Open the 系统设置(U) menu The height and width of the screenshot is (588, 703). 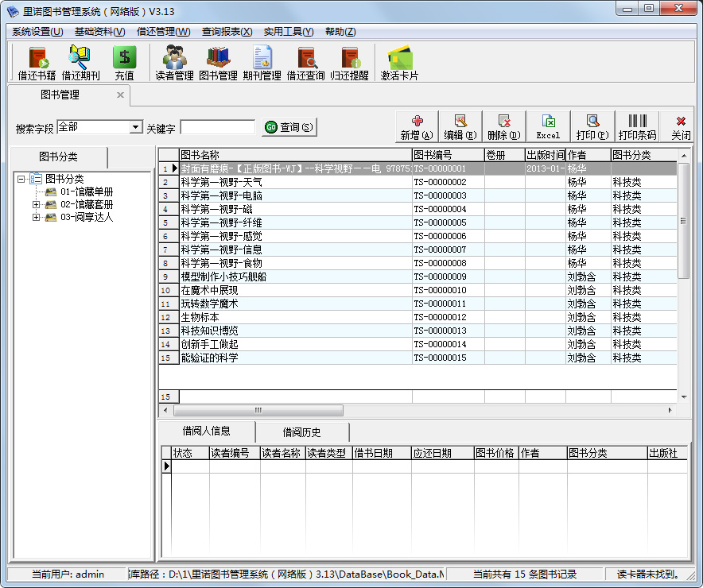[37, 32]
